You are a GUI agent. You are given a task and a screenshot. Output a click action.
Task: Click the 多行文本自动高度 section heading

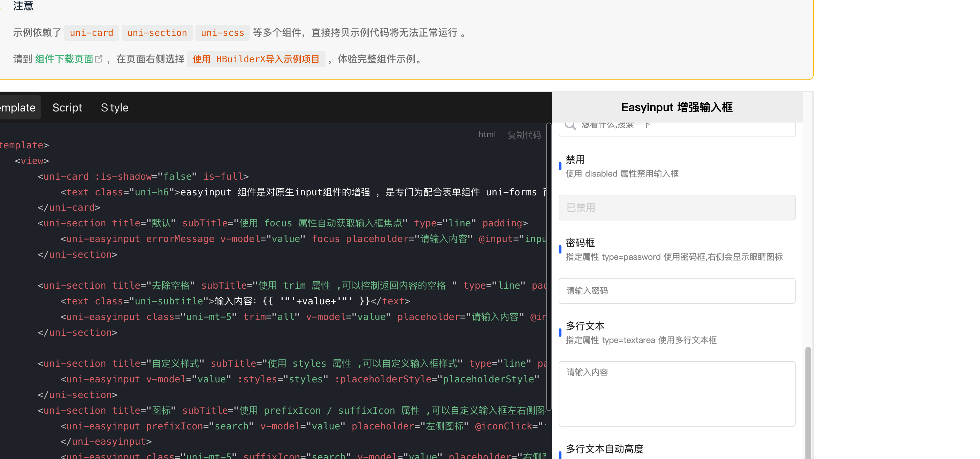[604, 449]
